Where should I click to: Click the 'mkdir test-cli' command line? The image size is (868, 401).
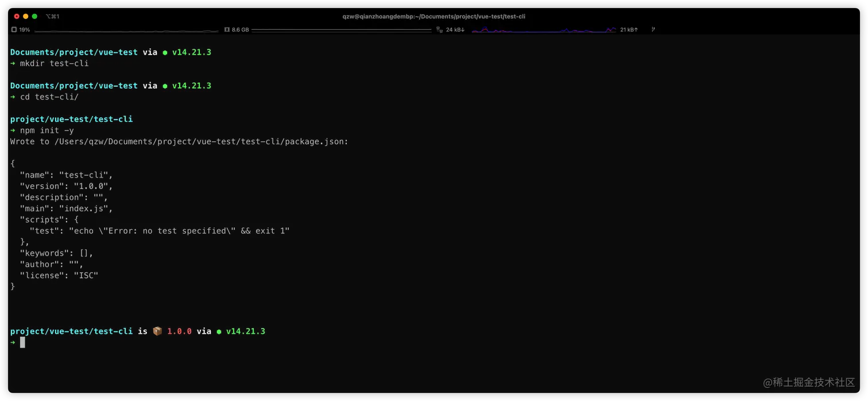50,63
